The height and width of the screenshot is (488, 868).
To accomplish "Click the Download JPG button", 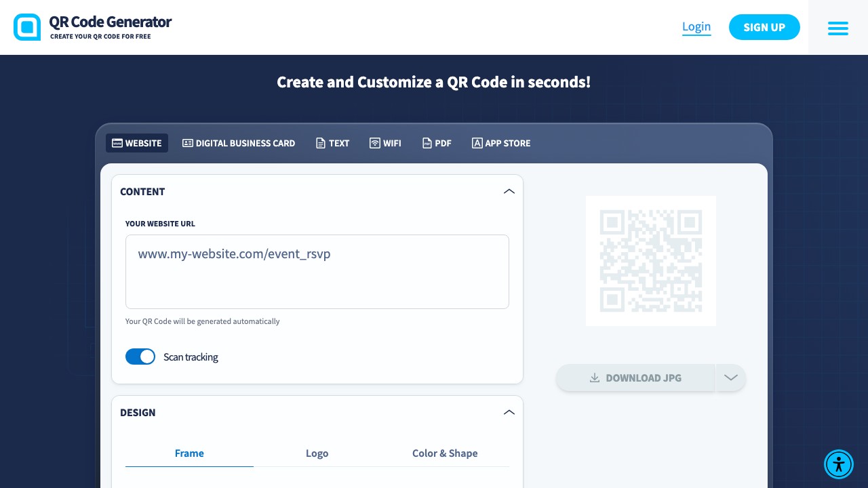I will coord(635,378).
